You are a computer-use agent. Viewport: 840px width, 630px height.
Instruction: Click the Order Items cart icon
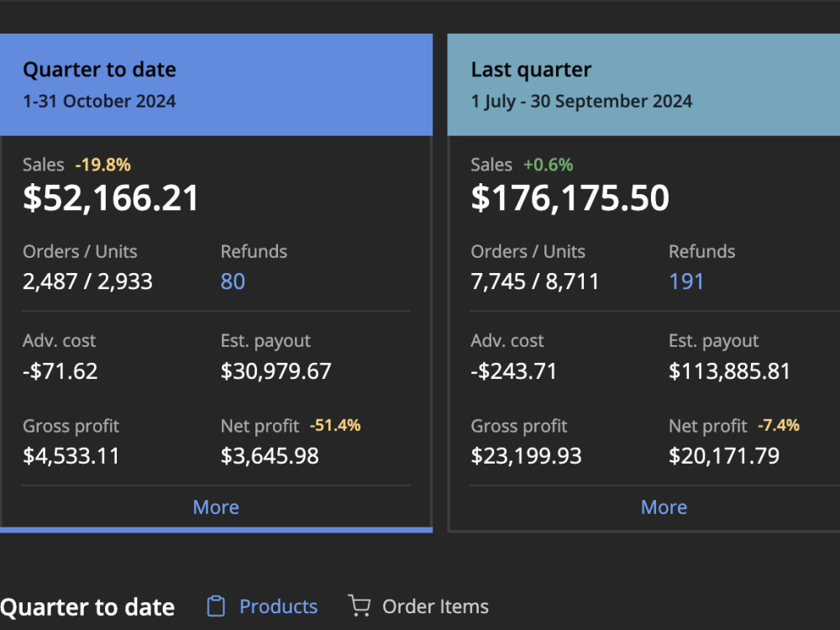pyautogui.click(x=359, y=606)
